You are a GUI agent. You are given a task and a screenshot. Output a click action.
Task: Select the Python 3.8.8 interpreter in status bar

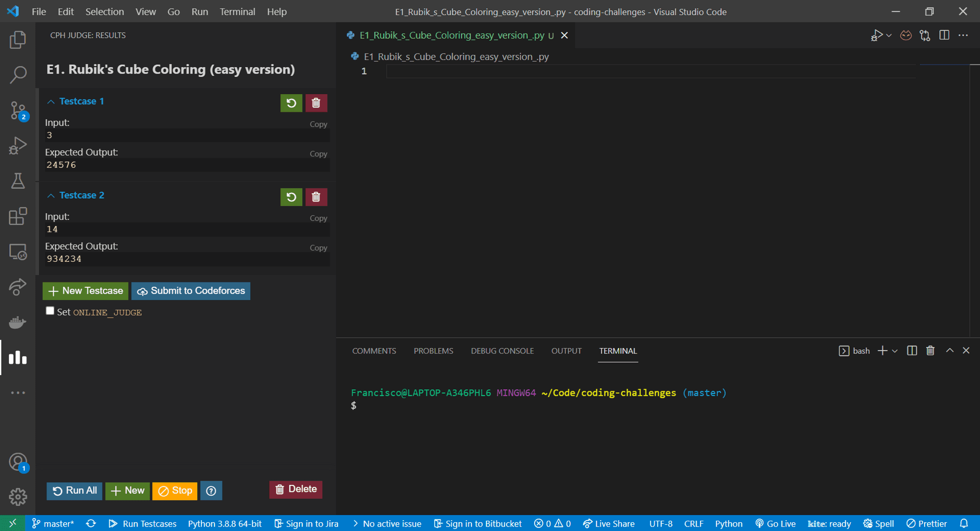click(x=225, y=523)
